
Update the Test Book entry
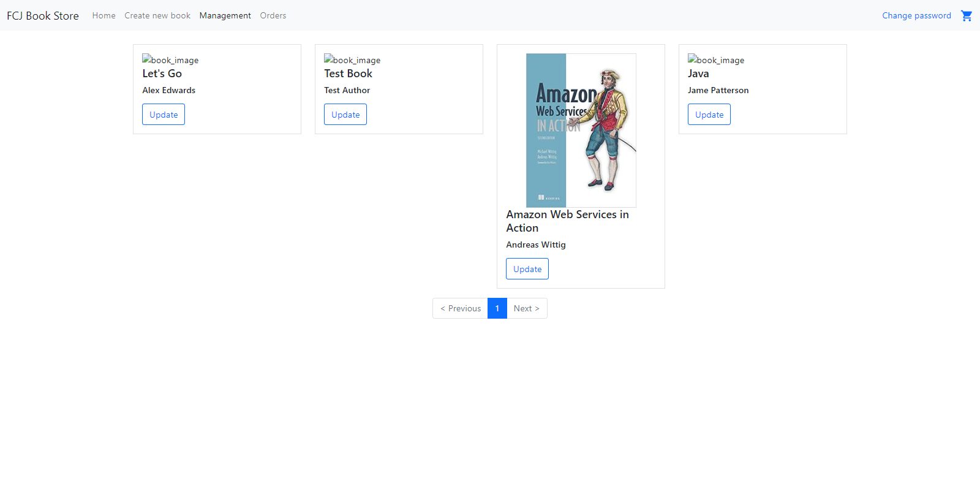point(345,115)
